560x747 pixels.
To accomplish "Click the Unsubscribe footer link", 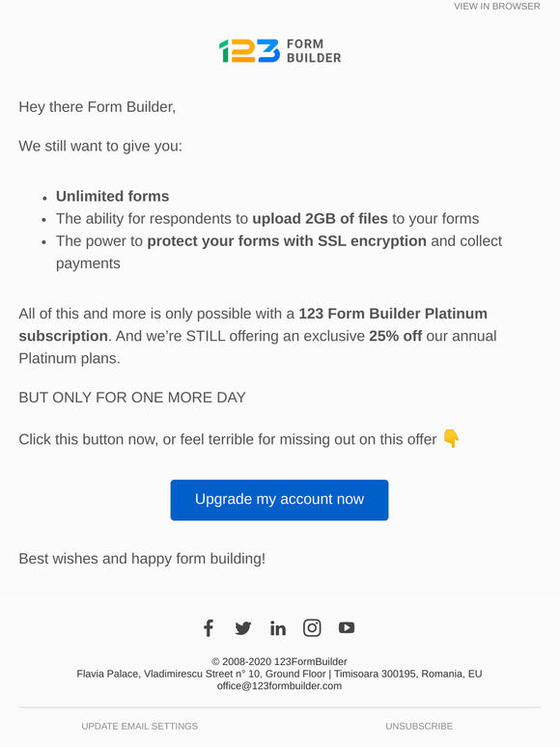I will click(419, 726).
